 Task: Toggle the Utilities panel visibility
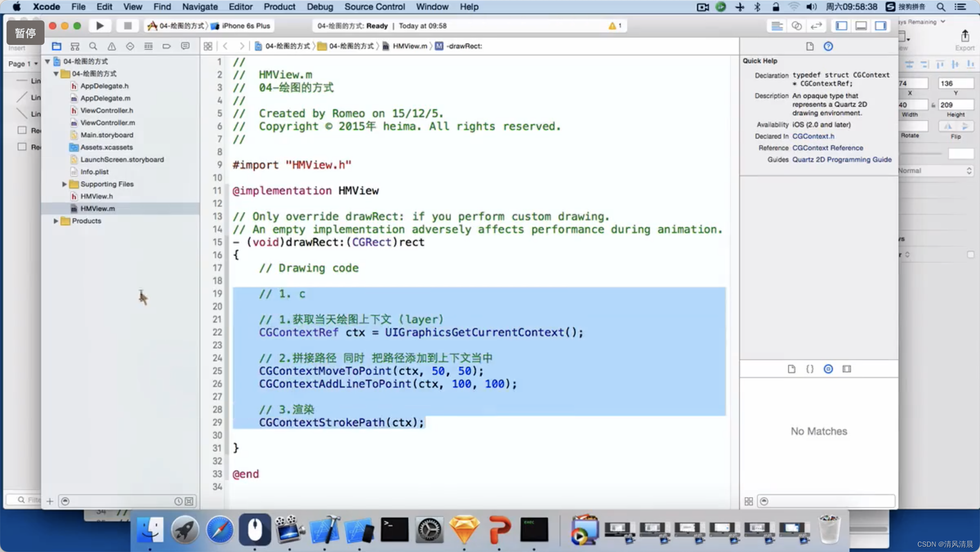(x=880, y=26)
